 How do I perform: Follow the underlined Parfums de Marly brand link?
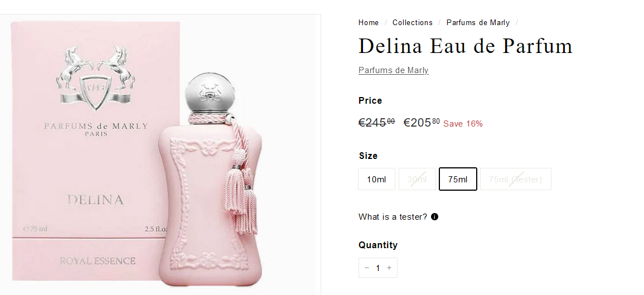click(394, 70)
